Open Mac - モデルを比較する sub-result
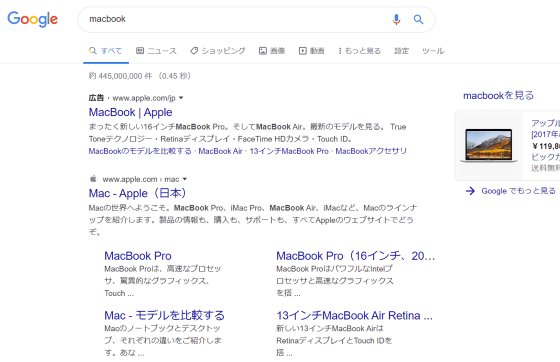This screenshot has width=560, height=362. click(164, 315)
